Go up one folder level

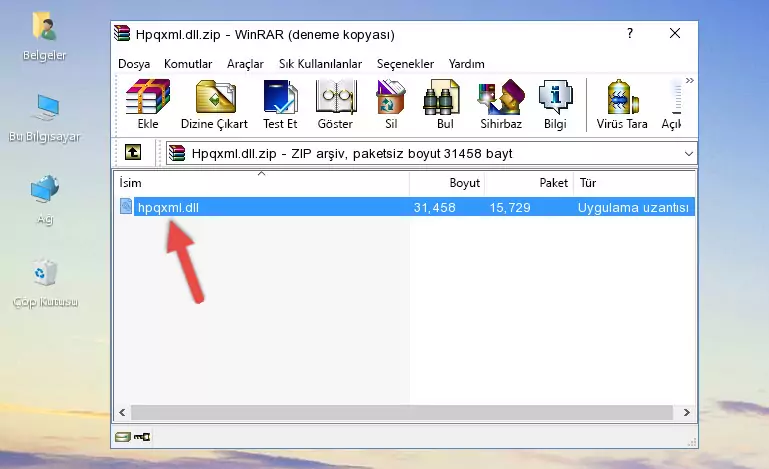[x=133, y=152]
